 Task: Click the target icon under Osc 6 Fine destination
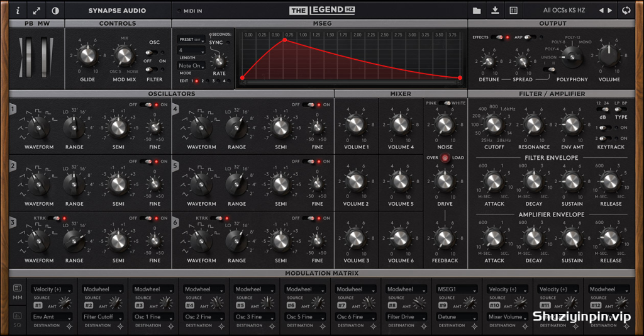click(373, 327)
